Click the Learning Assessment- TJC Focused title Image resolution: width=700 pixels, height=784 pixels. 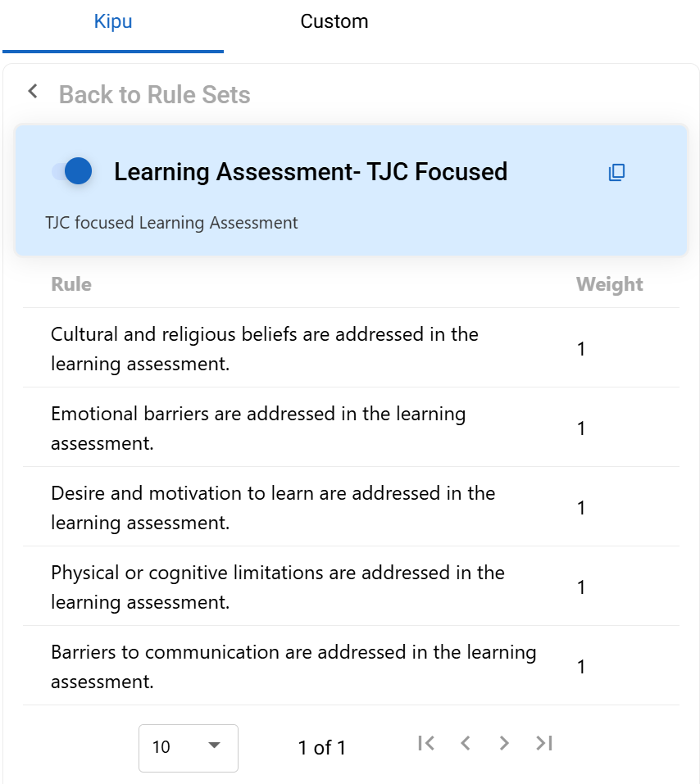(311, 172)
